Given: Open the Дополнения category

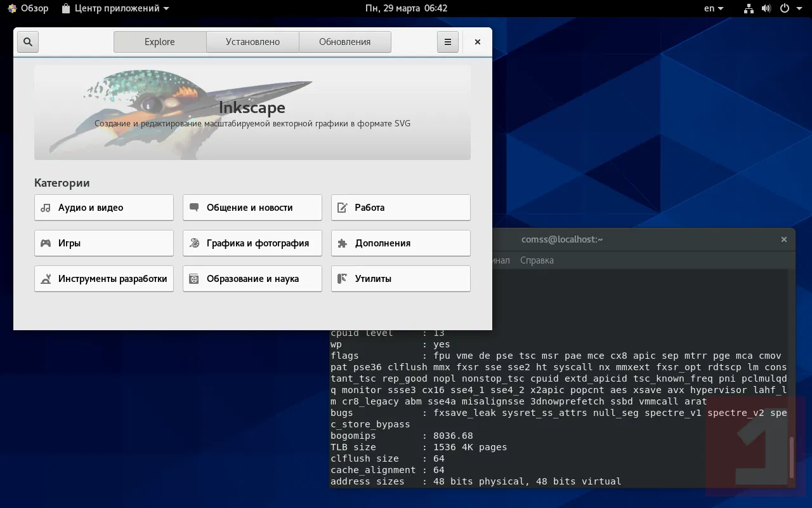Looking at the screenshot, I should point(401,243).
